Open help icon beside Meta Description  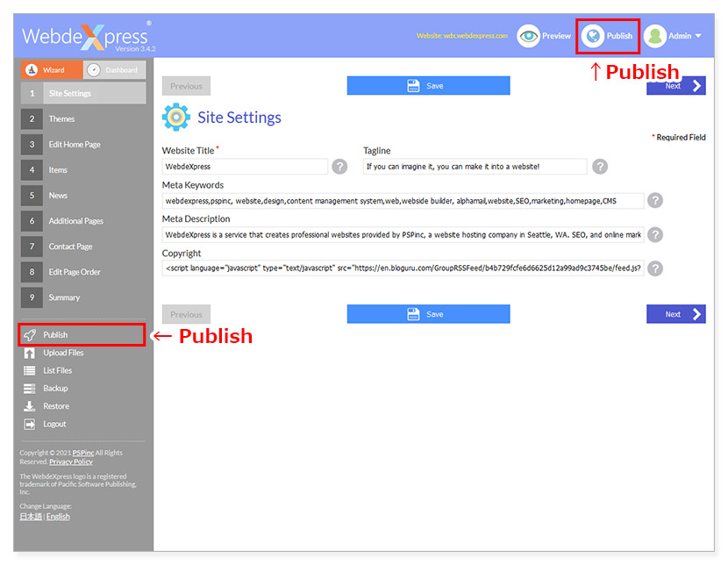tap(655, 235)
